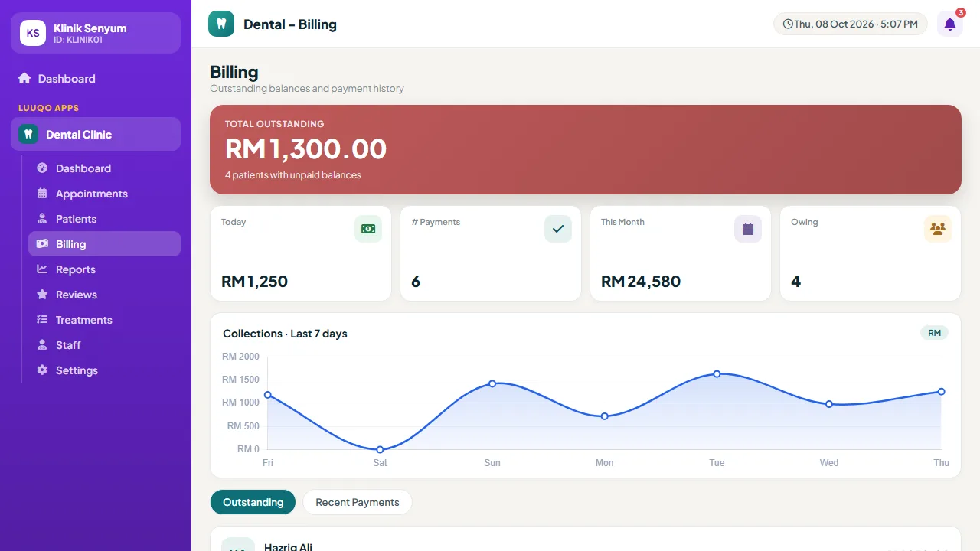Click the Tue data point on chart

click(x=717, y=374)
